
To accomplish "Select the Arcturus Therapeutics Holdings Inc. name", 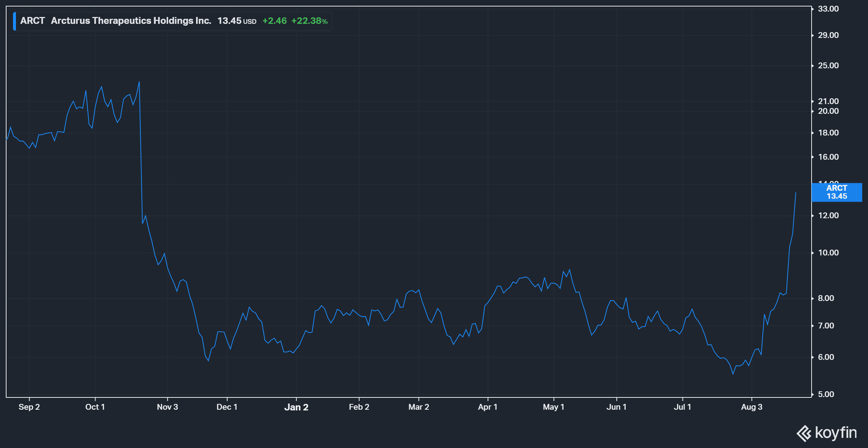I will [131, 21].
